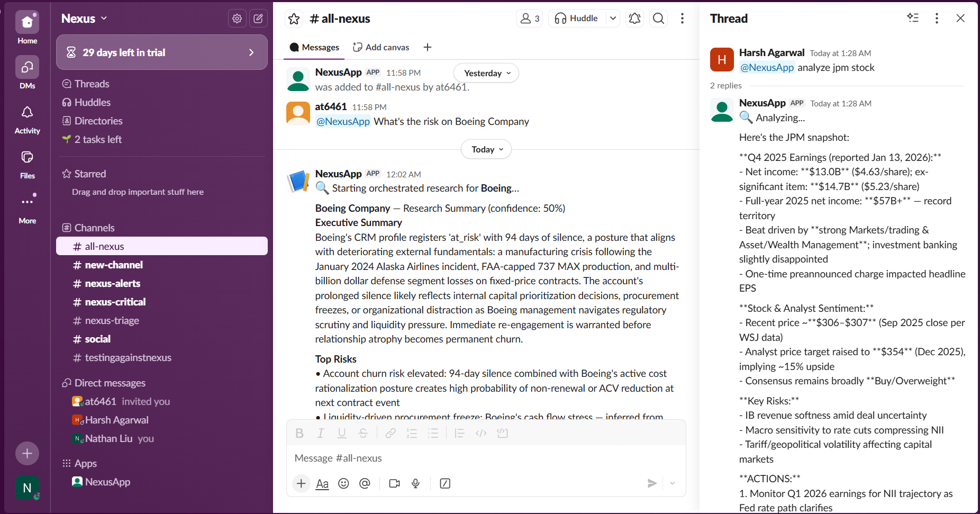This screenshot has height=514, width=980.
Task: Hide formatting with the Aa button
Action: click(x=322, y=483)
